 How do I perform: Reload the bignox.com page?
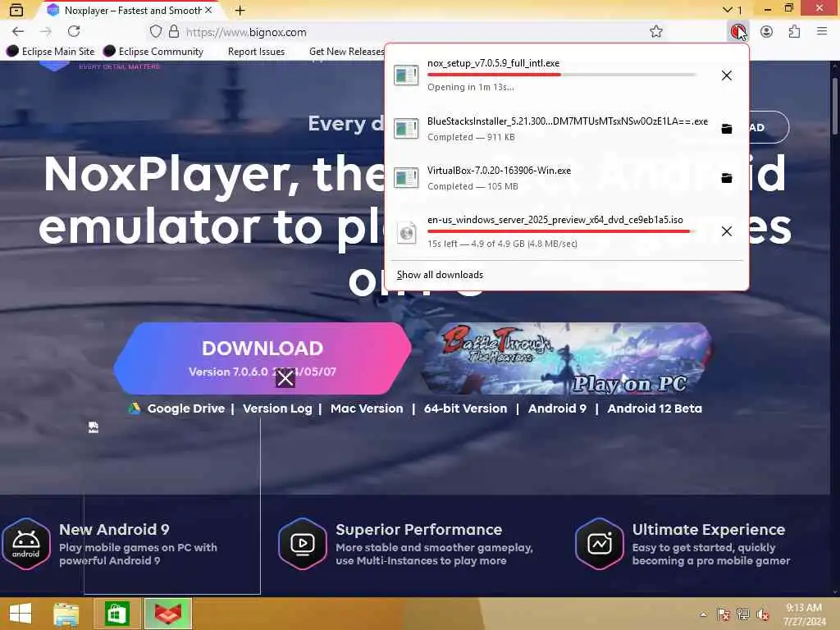coord(74,32)
